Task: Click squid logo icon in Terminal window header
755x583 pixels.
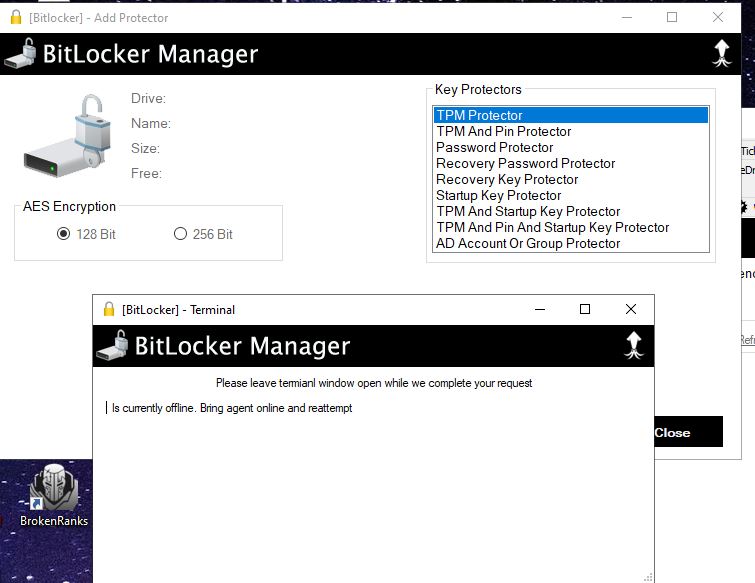Action: click(634, 345)
